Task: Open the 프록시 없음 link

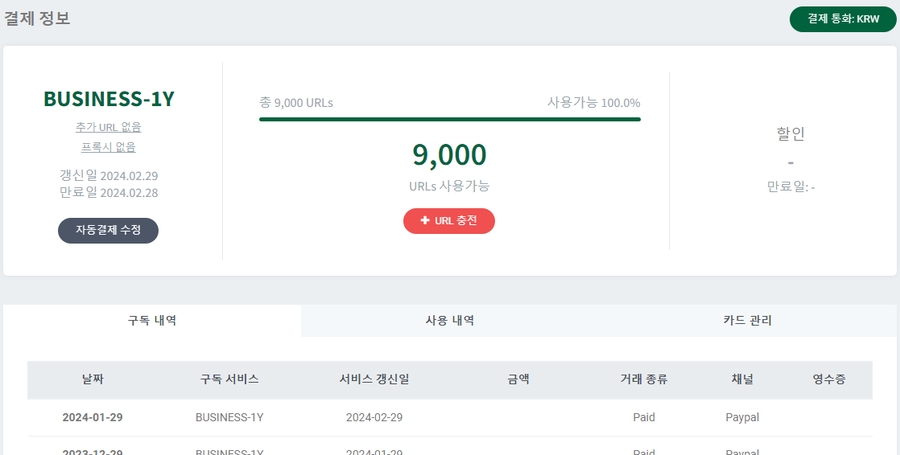Action: pyautogui.click(x=108, y=147)
